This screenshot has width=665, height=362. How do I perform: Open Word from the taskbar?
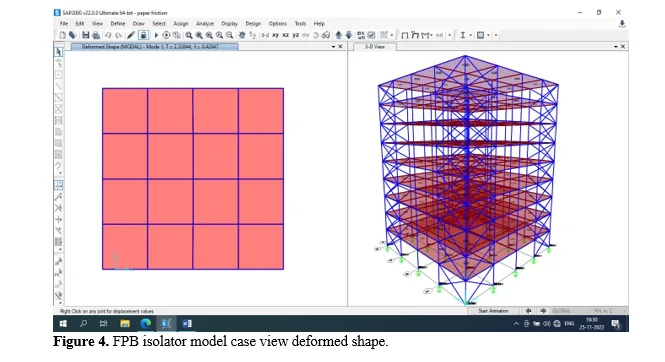187,323
